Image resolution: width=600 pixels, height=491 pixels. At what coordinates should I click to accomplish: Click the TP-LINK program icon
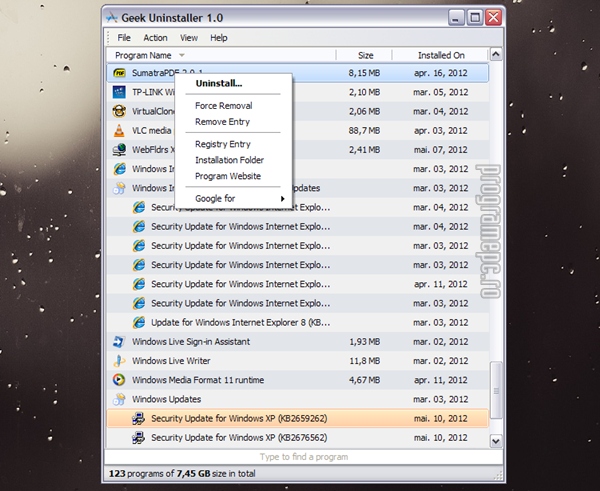click(x=119, y=92)
